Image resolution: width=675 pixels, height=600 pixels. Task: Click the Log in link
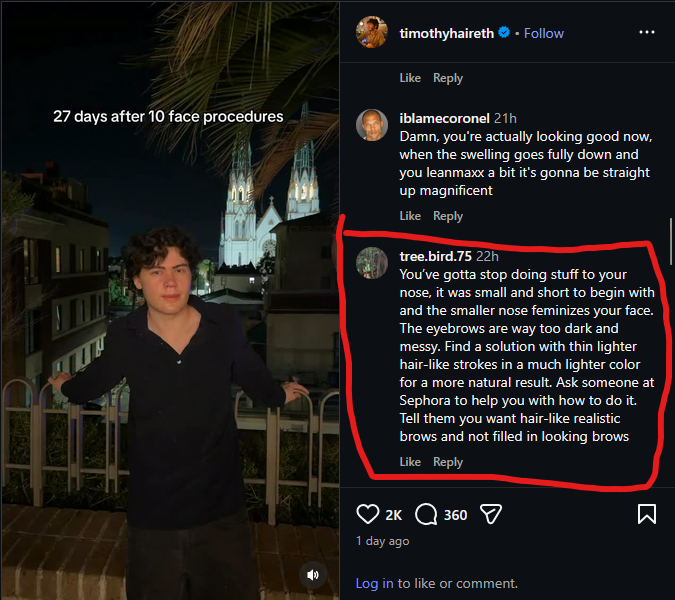pos(374,583)
